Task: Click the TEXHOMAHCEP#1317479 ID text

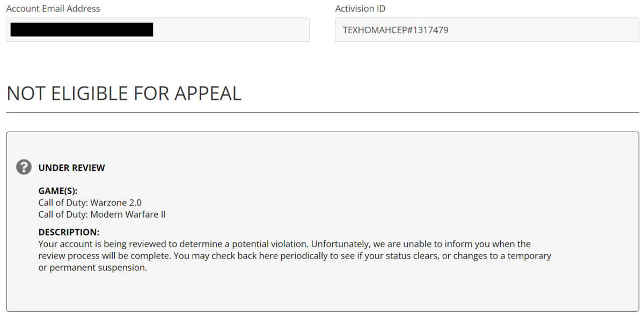Action: (x=396, y=30)
